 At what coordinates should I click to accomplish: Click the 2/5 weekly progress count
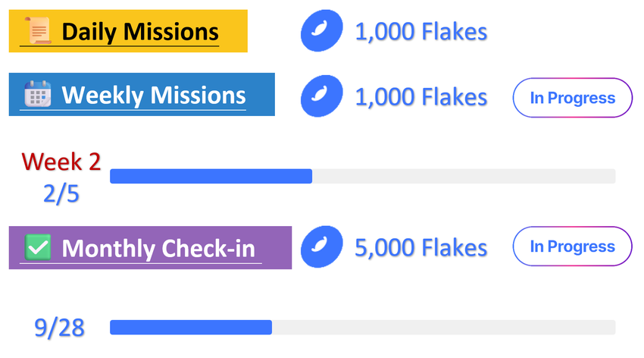pyautogui.click(x=61, y=194)
